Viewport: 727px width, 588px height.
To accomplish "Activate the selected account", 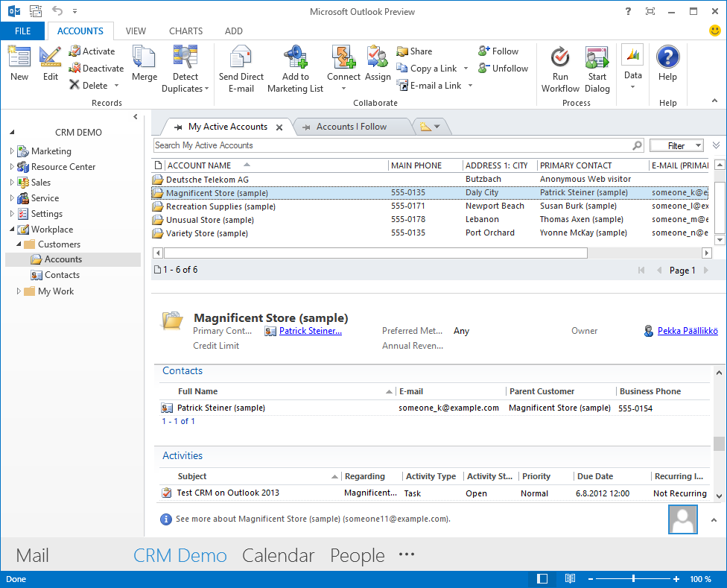I will (92, 51).
